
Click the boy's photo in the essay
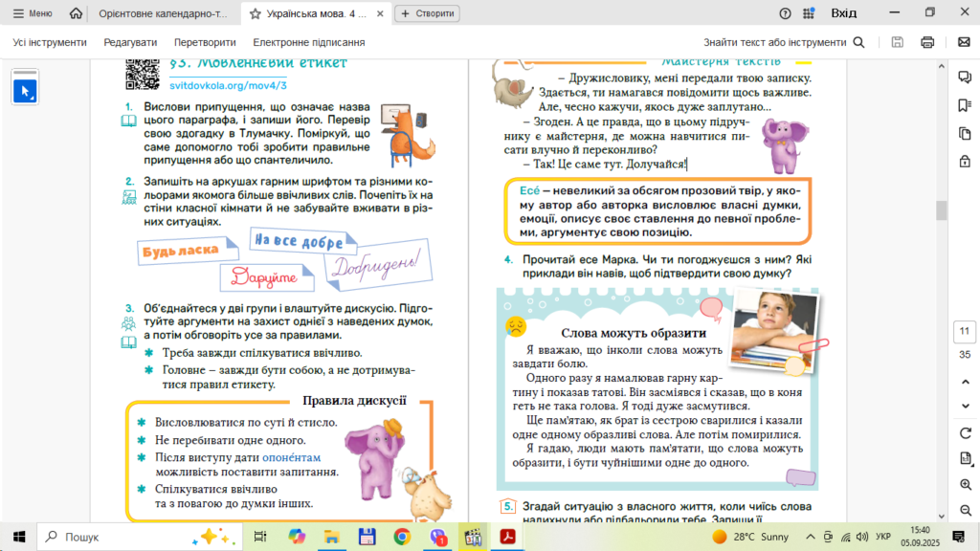pos(775,328)
